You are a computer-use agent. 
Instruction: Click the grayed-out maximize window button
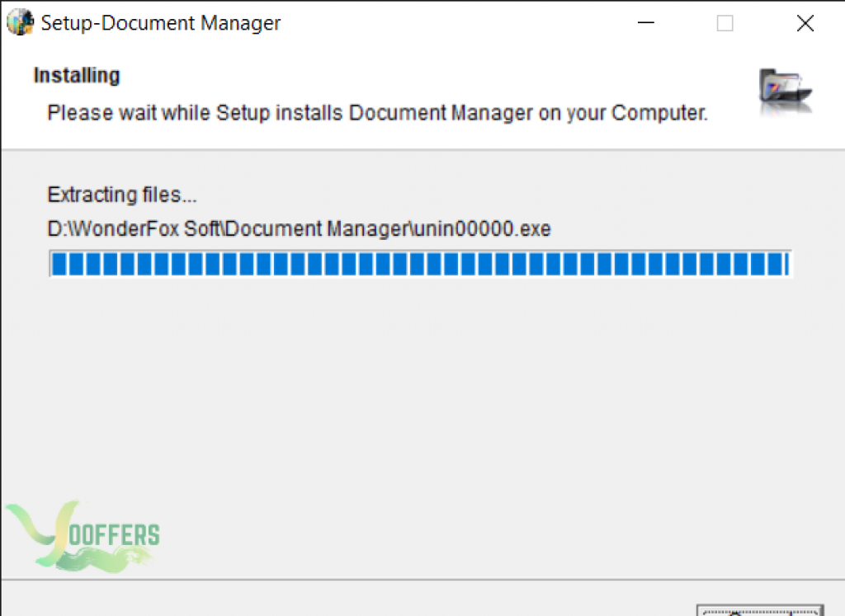point(725,23)
